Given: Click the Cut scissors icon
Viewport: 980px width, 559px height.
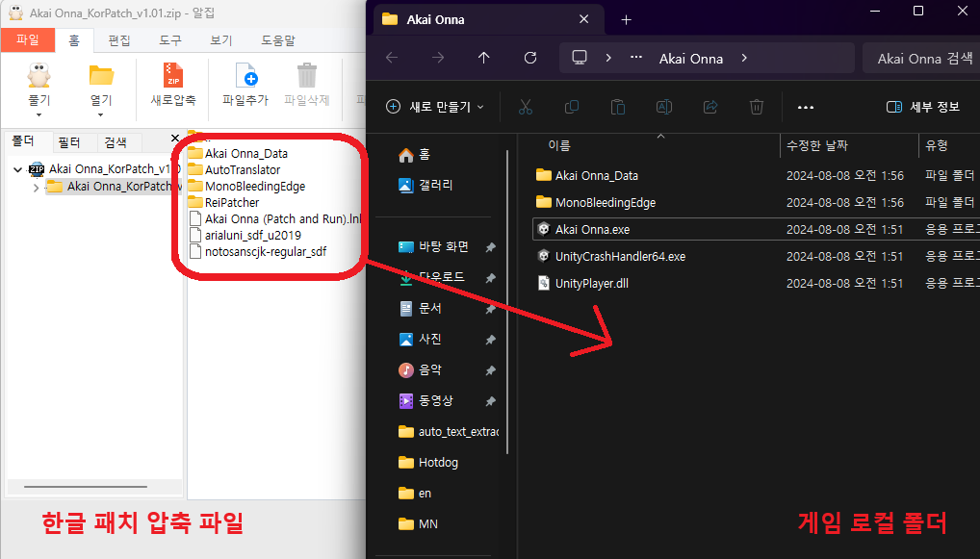Looking at the screenshot, I should 526,108.
